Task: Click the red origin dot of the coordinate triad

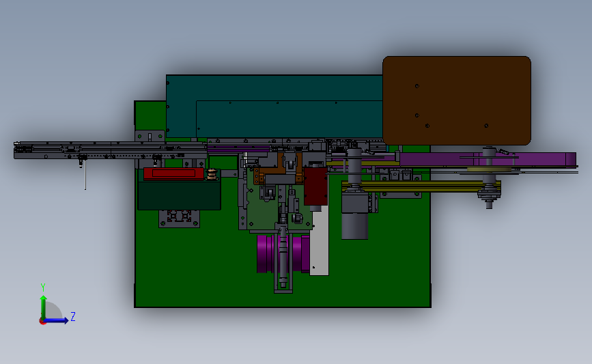Action: pos(42,322)
